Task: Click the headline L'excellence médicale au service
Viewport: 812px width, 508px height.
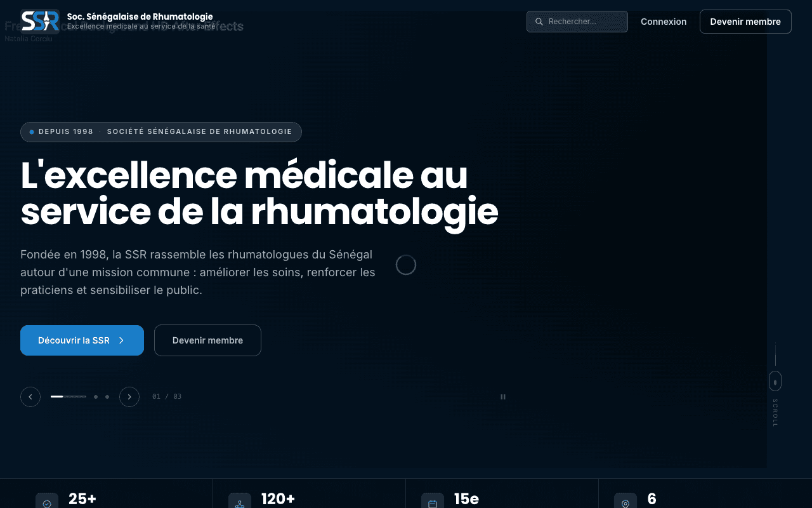Action: click(259, 194)
